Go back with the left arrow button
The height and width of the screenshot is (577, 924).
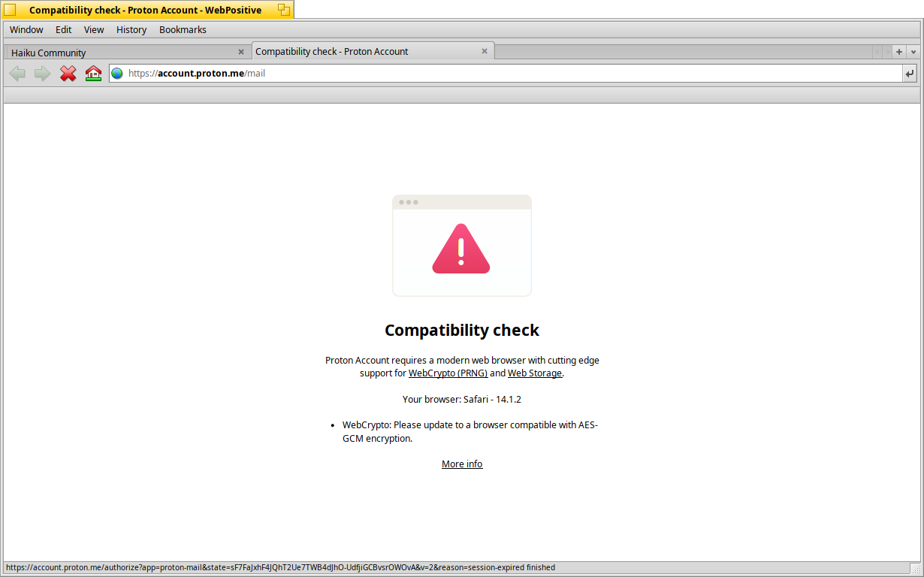17,74
